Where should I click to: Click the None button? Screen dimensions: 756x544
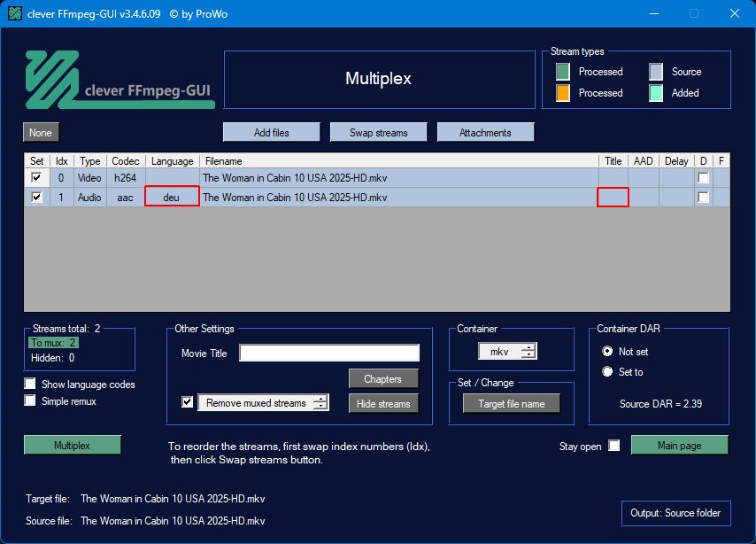41,132
